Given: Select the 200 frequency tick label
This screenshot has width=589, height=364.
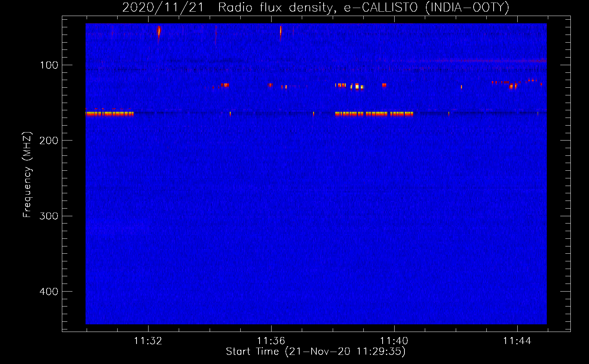Looking at the screenshot, I should point(49,141).
